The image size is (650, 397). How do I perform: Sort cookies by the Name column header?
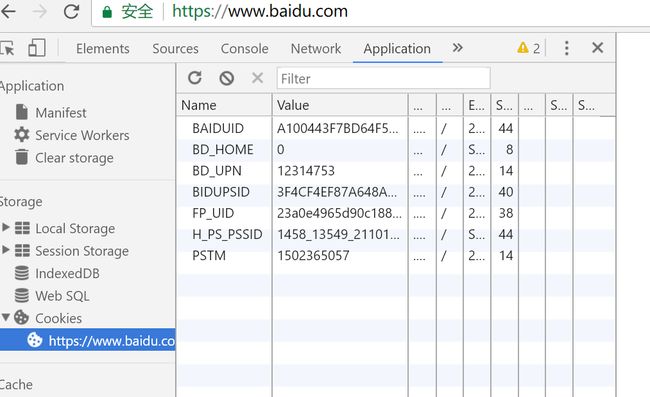(x=224, y=105)
